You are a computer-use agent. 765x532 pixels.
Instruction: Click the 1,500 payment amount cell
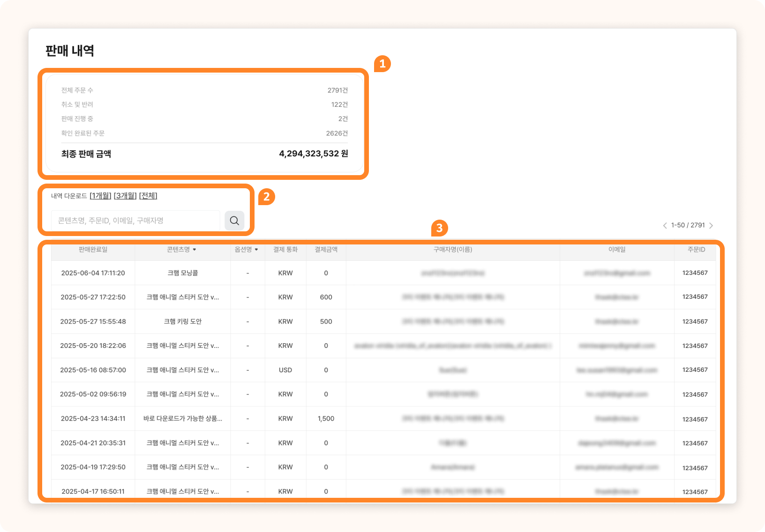click(326, 419)
